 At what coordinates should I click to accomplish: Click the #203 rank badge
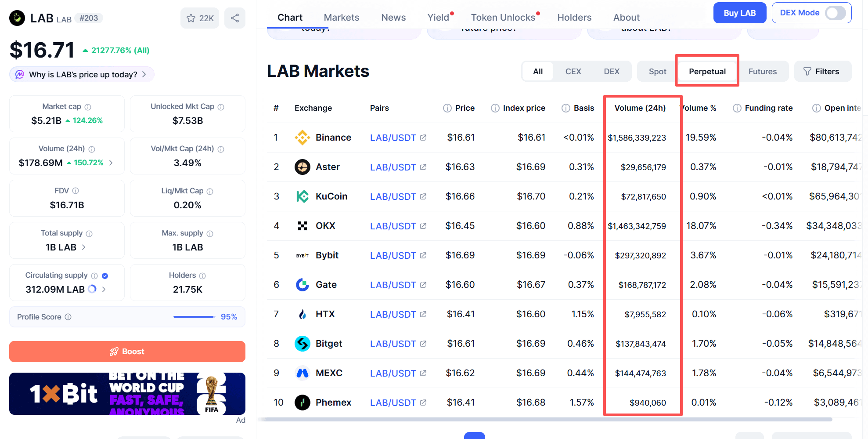click(x=89, y=18)
